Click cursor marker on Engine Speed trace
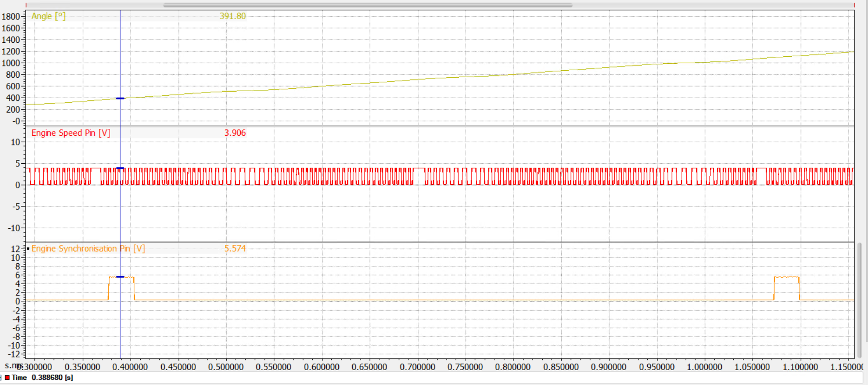The image size is (868, 385). click(120, 168)
